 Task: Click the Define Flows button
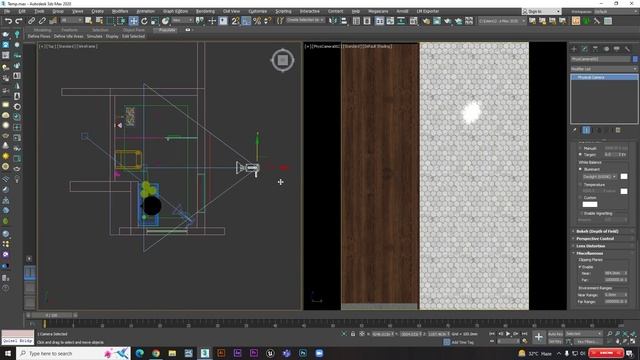tap(39, 36)
